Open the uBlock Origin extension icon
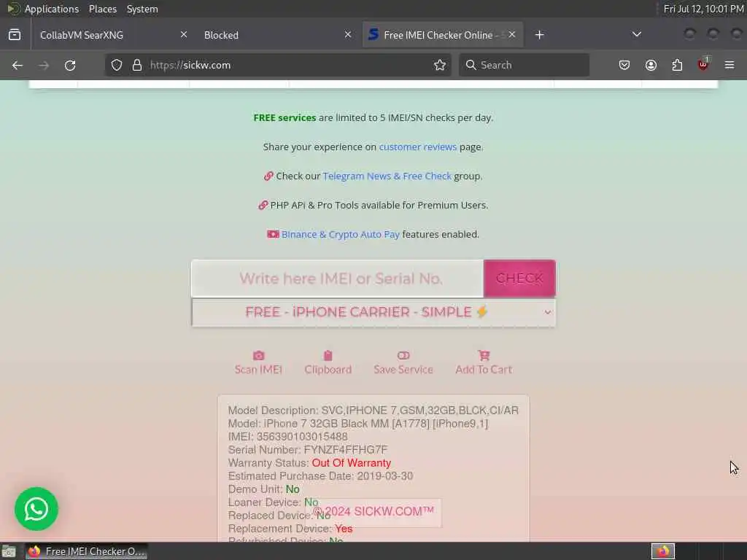Image resolution: width=747 pixels, height=560 pixels. click(x=703, y=65)
